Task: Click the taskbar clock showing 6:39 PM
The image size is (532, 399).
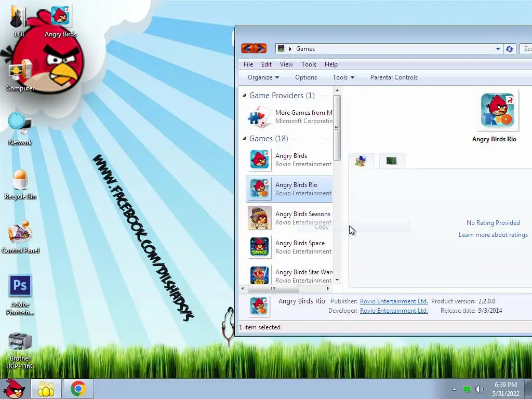Action: (x=506, y=389)
